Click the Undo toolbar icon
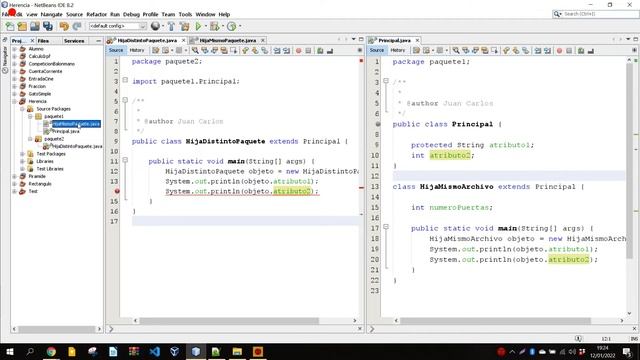Image resolution: width=640 pixels, height=360 pixels. [64, 27]
